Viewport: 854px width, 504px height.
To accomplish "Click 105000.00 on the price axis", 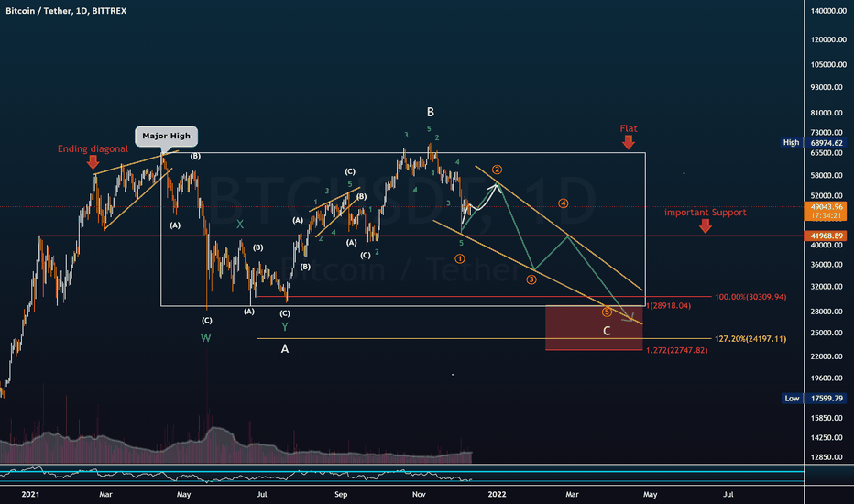I will pyautogui.click(x=828, y=64).
